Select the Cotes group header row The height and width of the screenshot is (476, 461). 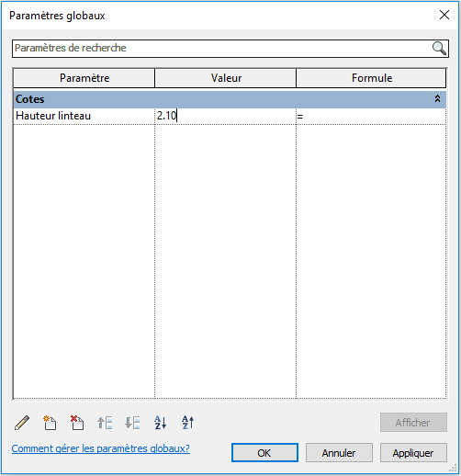pos(230,99)
